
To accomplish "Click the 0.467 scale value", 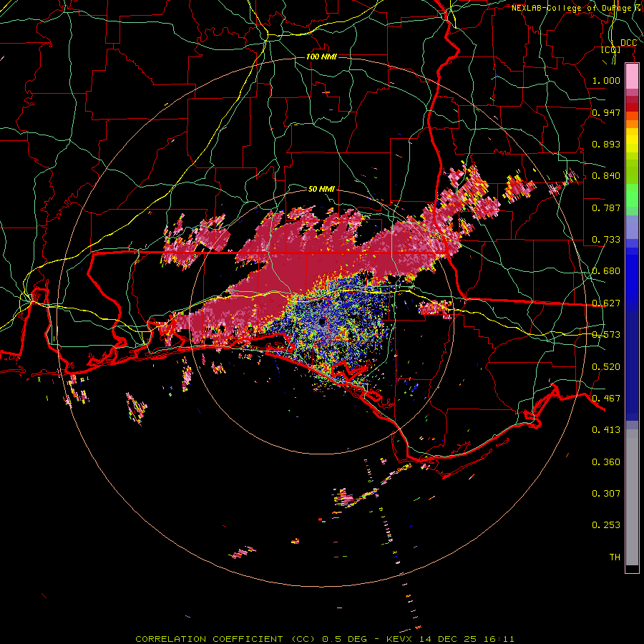I will pyautogui.click(x=606, y=399).
